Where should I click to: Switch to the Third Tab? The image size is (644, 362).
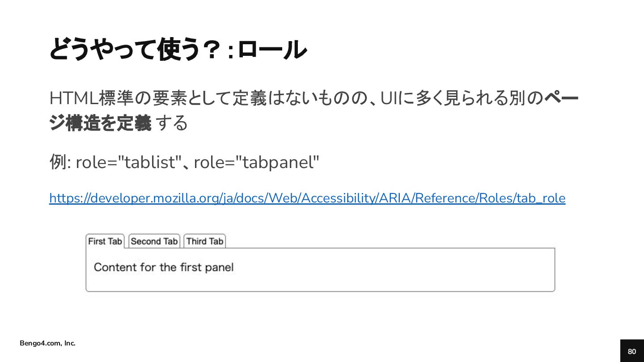(205, 241)
